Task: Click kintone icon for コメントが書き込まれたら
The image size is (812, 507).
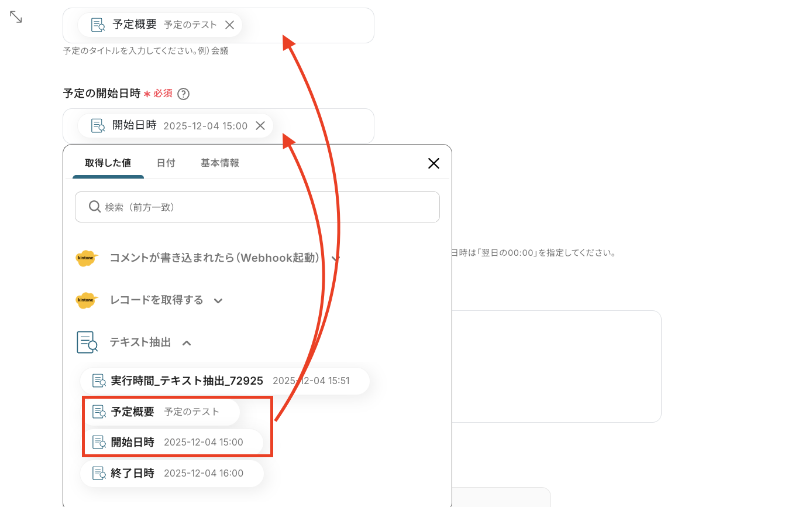Action: pos(87,258)
